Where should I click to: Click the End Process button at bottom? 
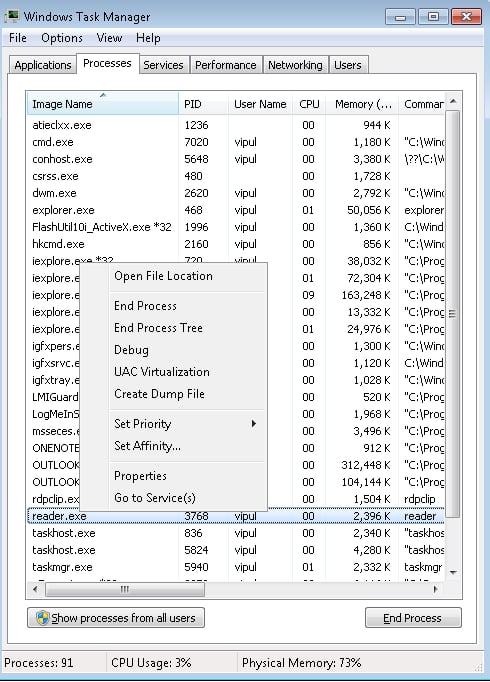tap(413, 618)
